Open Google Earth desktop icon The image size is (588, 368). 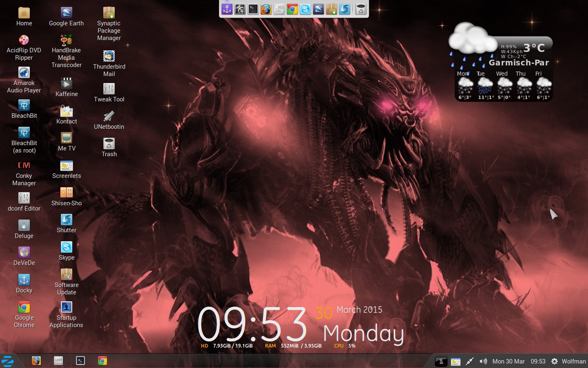[x=67, y=16]
